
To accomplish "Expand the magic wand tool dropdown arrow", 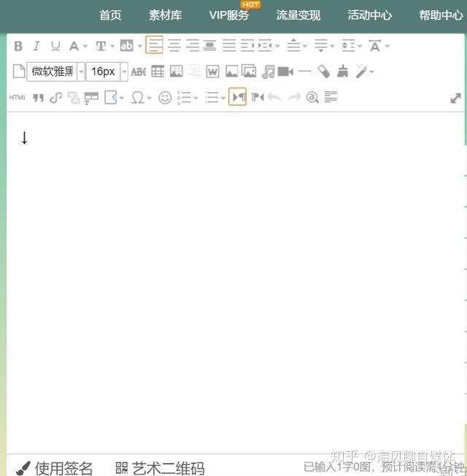I will [x=371, y=72].
